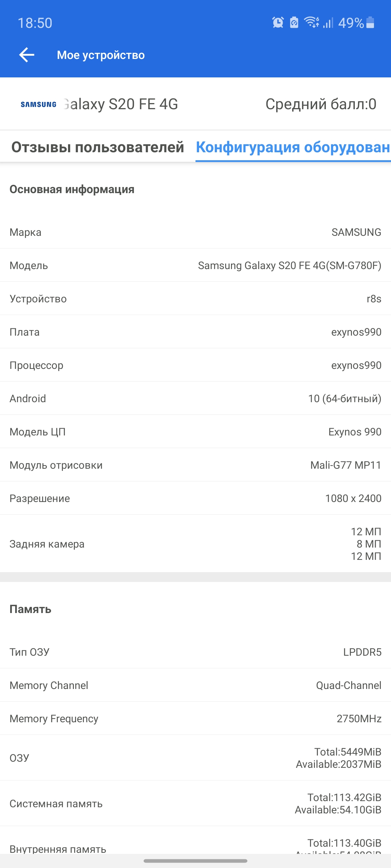Tap the Samsung logo icon
Screen dimensions: 391x868
pos(38,105)
